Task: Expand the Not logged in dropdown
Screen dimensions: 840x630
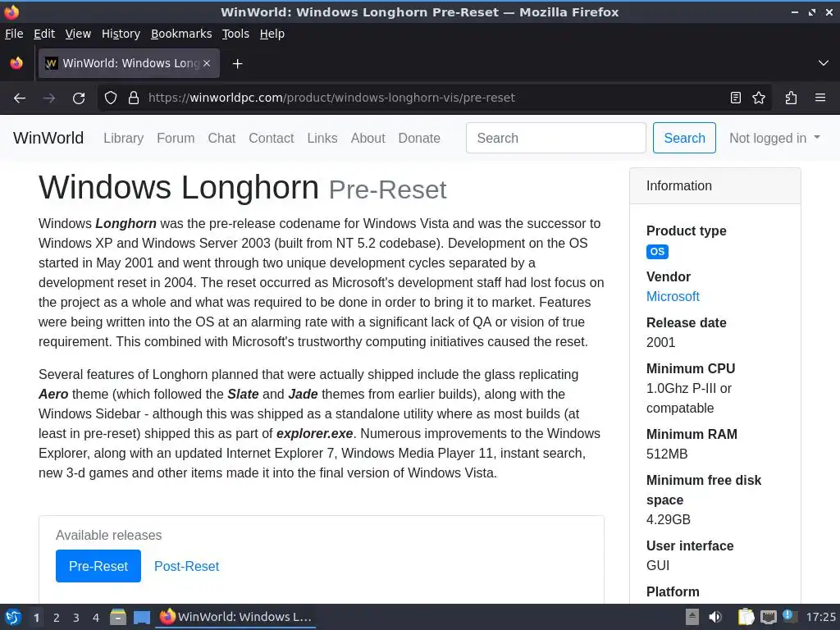Action: (774, 138)
